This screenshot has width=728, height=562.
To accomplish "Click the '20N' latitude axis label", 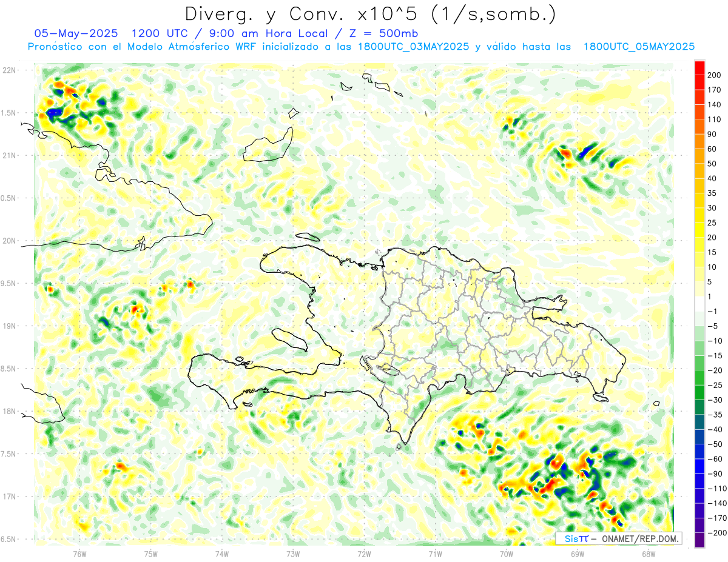I will pyautogui.click(x=9, y=241).
